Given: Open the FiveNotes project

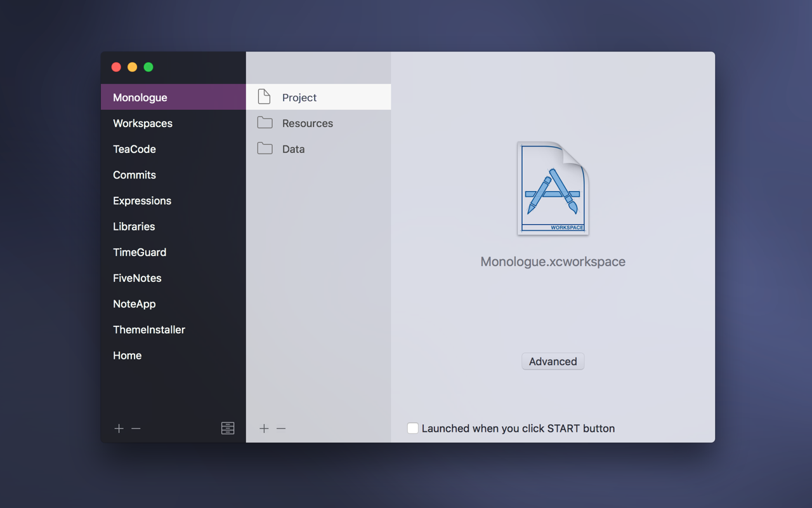Looking at the screenshot, I should [137, 278].
